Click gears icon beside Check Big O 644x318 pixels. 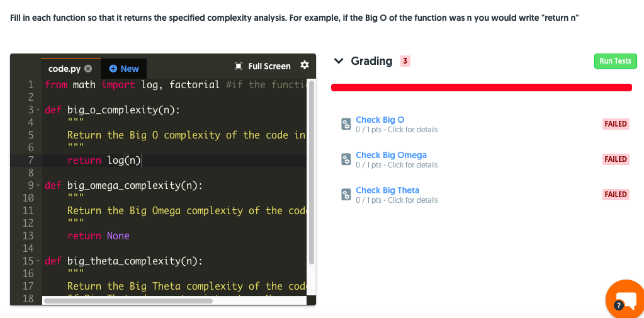346,124
